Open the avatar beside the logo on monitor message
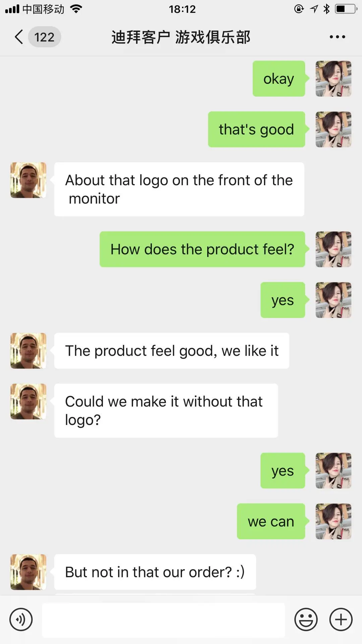 (x=28, y=180)
